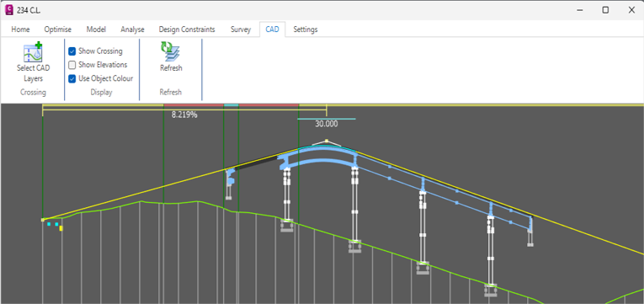Click the 8.219% grade label
The image size is (644, 304).
click(x=184, y=115)
